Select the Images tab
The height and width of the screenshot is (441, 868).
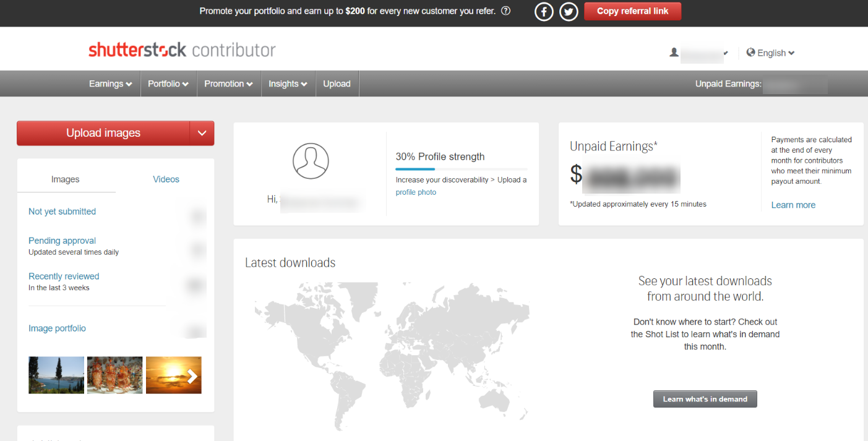pos(66,179)
